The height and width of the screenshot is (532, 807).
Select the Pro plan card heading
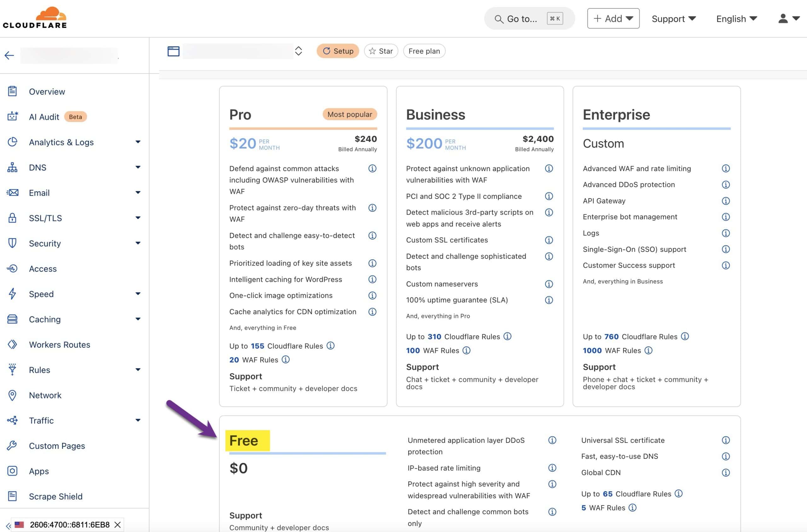[240, 115]
